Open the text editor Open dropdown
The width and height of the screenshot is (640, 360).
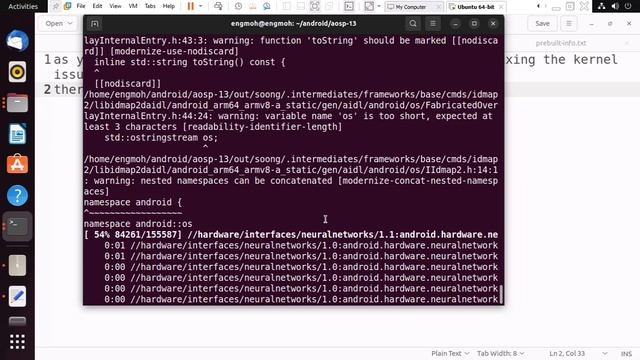(x=59, y=24)
